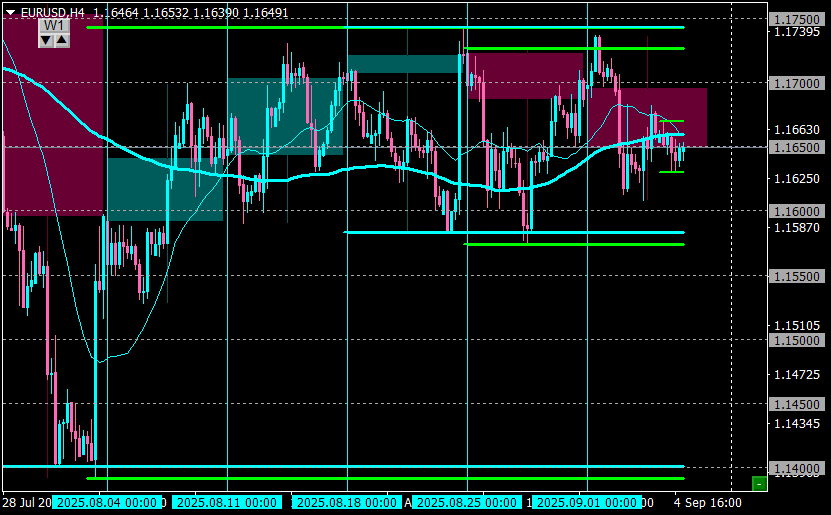Select the 2025.09.01 00:00 date marker
The image size is (831, 515).
(x=587, y=502)
